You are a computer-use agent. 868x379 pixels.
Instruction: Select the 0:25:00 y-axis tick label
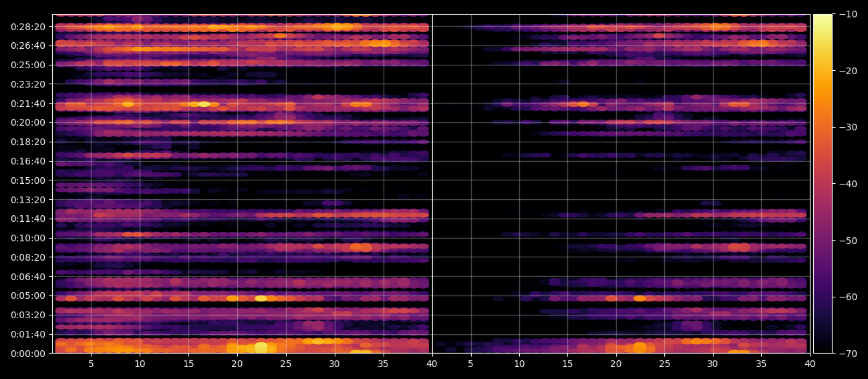point(28,65)
